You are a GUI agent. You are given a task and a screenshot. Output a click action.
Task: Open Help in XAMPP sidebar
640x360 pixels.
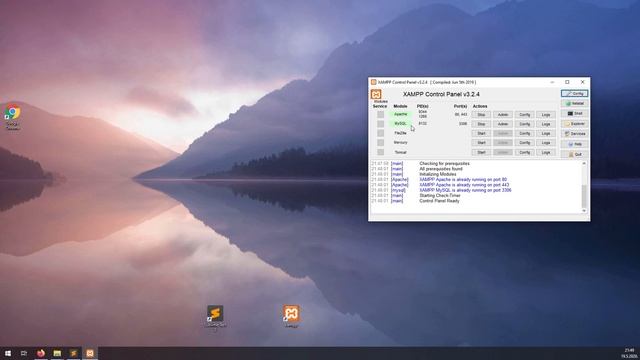574,144
